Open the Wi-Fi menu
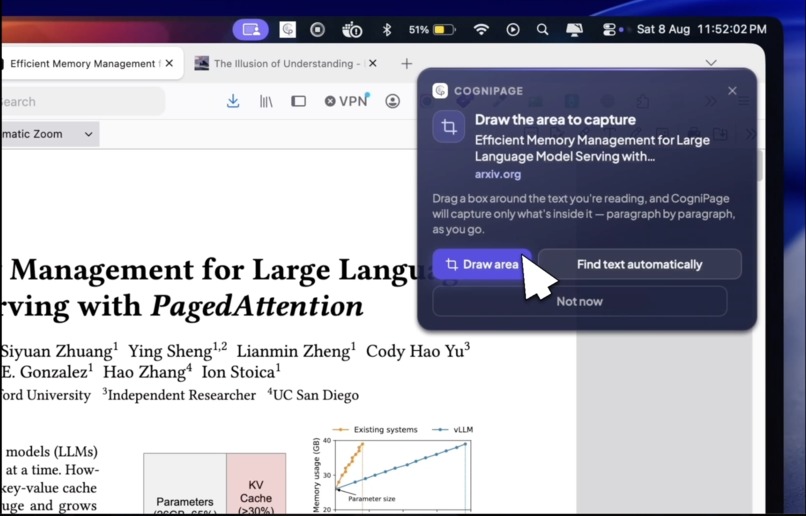 pos(481,29)
